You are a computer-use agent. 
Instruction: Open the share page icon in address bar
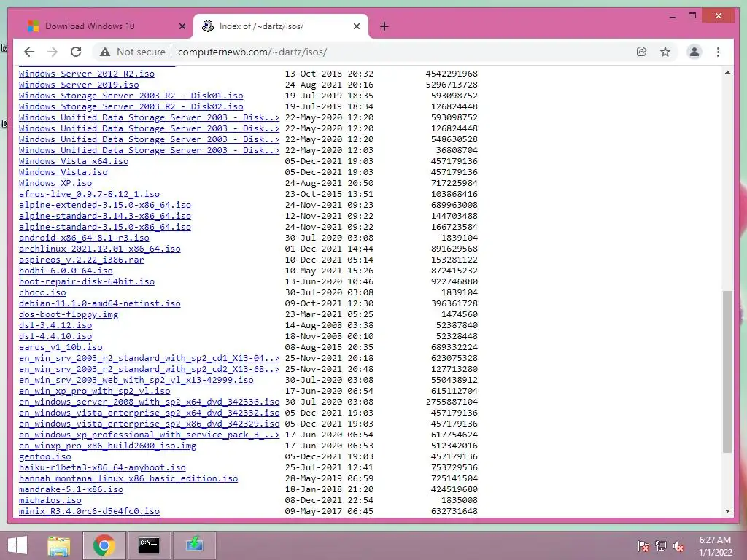point(642,52)
